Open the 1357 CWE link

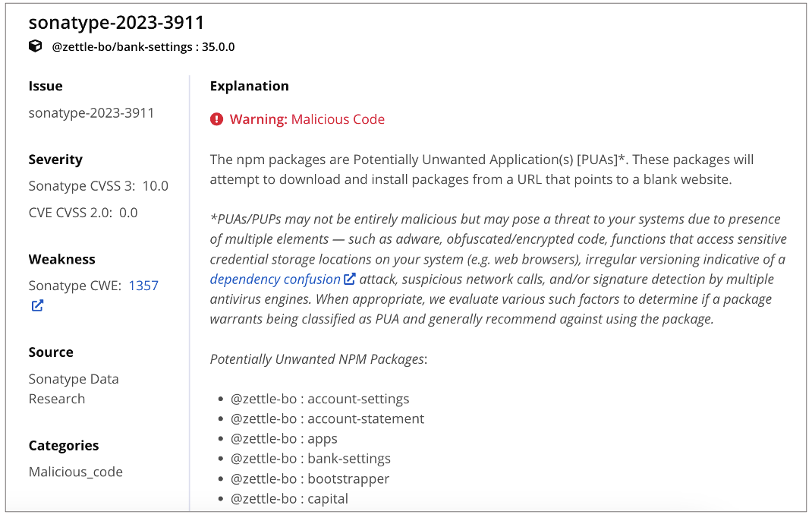click(x=143, y=286)
